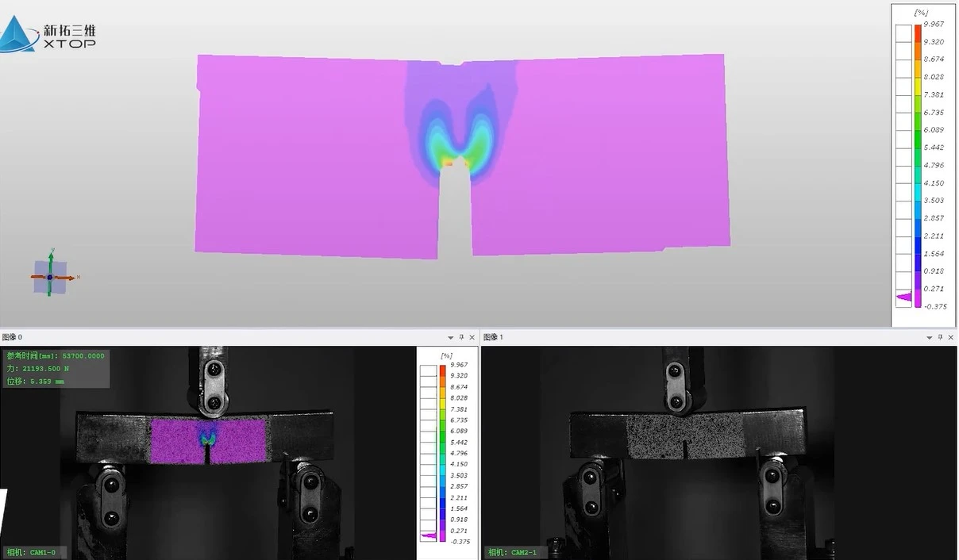
Task: Pin the 图像 1 panel
Action: [x=941, y=338]
